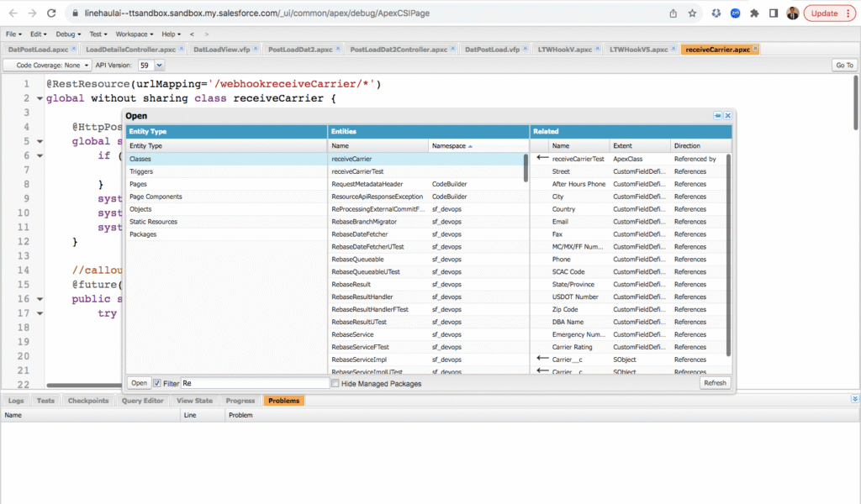
Task: Open the Debug menu
Action: click(x=68, y=34)
